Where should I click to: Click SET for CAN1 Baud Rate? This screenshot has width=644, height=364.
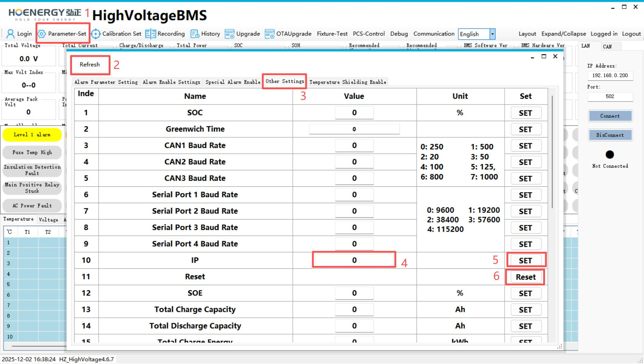tap(526, 146)
